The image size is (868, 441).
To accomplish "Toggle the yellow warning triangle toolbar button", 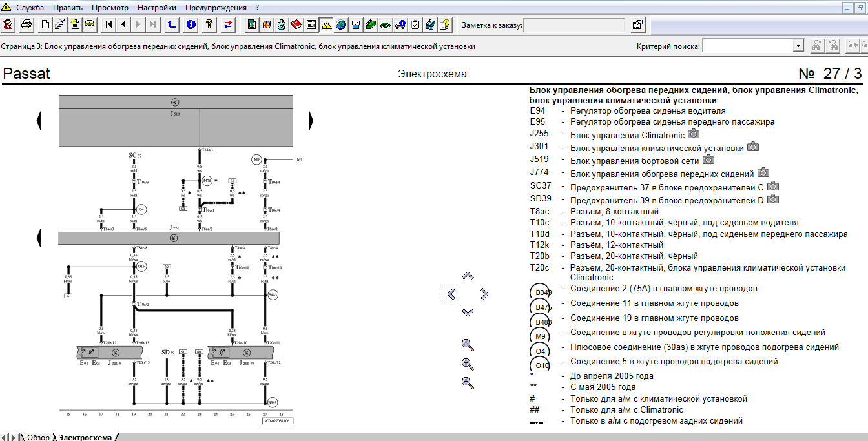I will 326,25.
